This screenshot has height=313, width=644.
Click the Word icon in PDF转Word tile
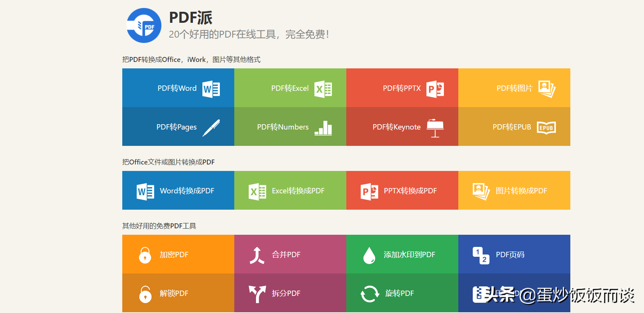click(211, 89)
